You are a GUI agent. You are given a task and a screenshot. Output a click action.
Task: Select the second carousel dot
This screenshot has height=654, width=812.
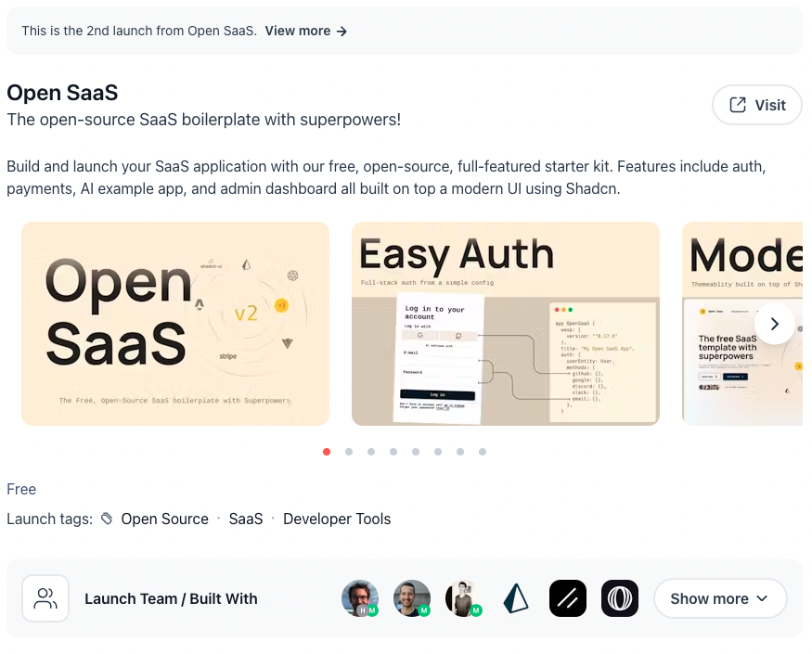click(349, 452)
